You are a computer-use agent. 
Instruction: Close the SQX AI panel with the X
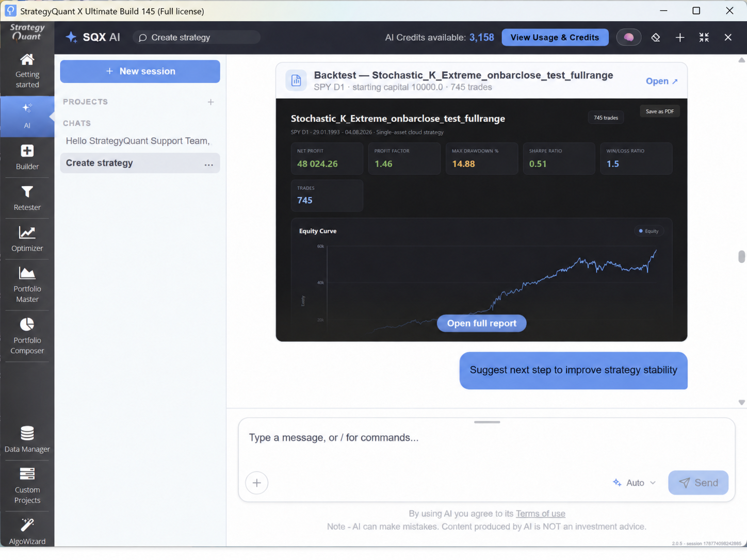[728, 38]
